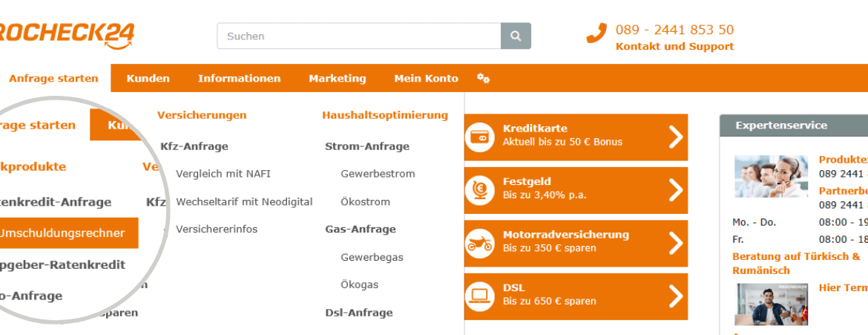Click the magnified Umschuldungsrechner highlighted item

68,233
